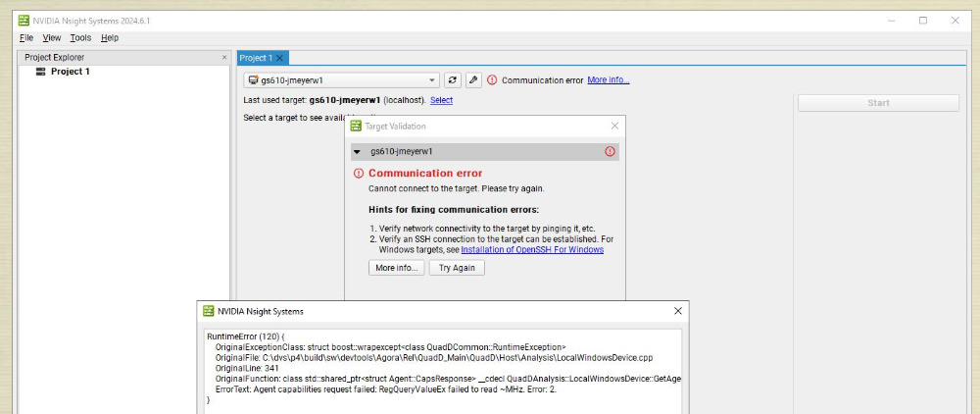Click the More info... button in Target Validation

click(396, 268)
